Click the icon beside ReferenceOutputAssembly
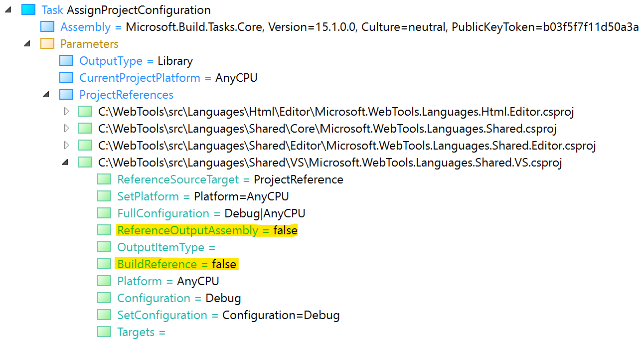The width and height of the screenshot is (644, 340). pyautogui.click(x=104, y=230)
